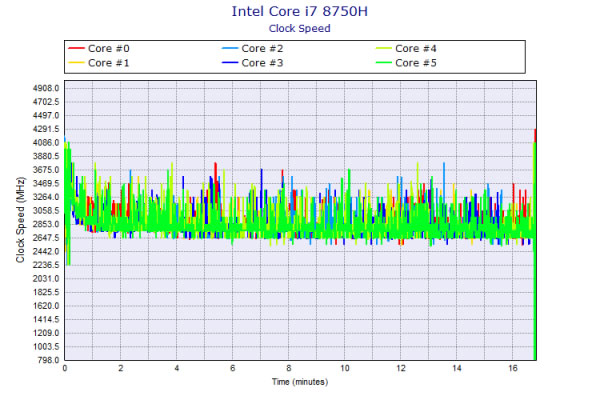Click the 'Clock Speed (MHz)' vertical axis title

pyautogui.click(x=20, y=220)
